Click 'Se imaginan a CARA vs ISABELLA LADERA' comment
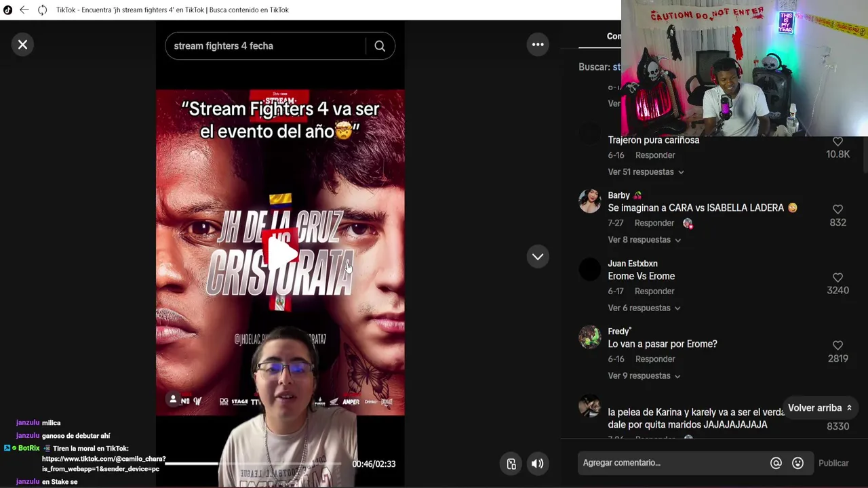This screenshot has width=868, height=488. [703, 208]
